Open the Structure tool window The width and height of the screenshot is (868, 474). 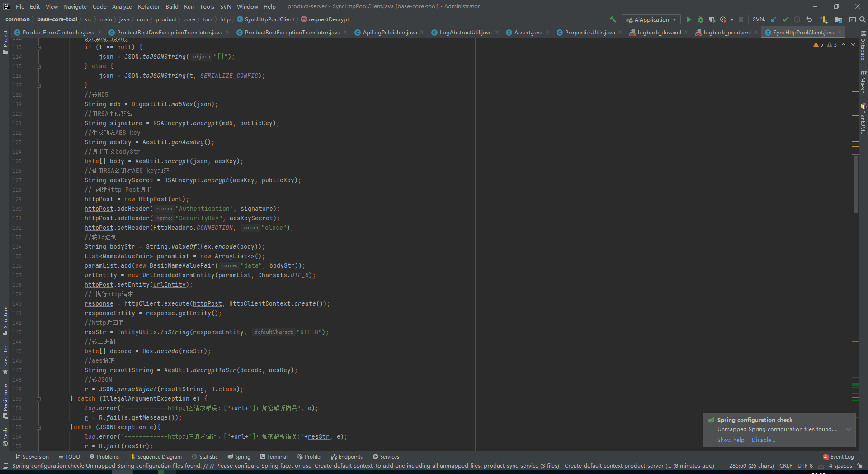[x=5, y=320]
